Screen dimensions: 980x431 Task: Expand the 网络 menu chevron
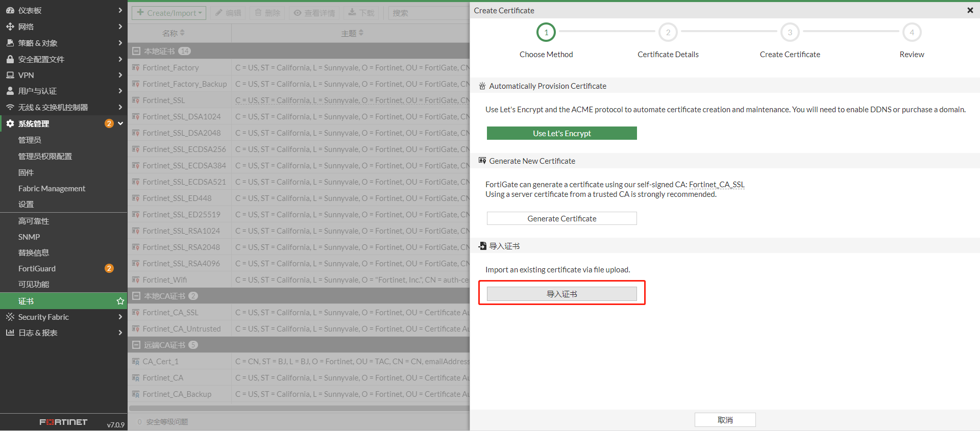120,27
